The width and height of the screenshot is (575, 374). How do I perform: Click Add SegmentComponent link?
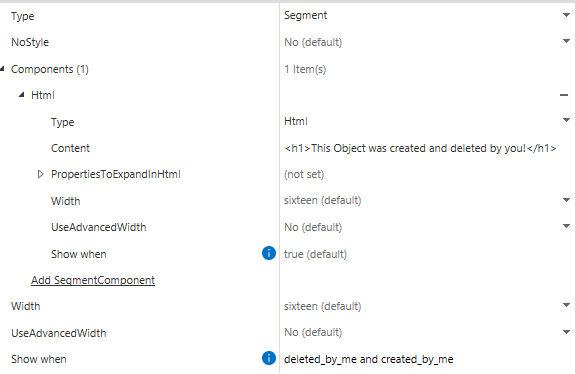click(93, 280)
